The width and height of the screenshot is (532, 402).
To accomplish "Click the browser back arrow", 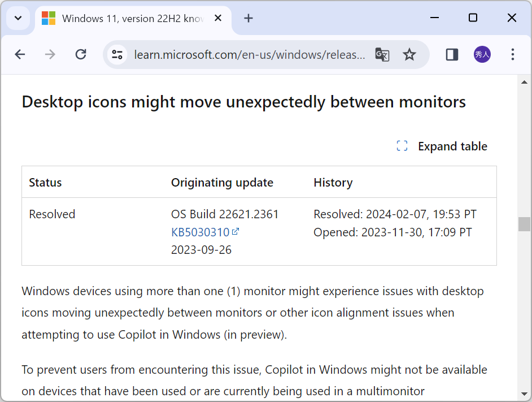I will [20, 54].
